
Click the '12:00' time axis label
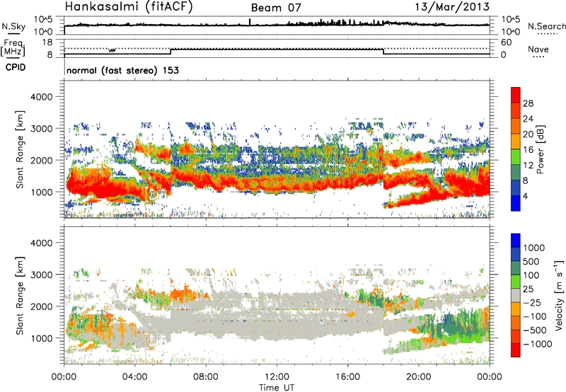point(277,377)
